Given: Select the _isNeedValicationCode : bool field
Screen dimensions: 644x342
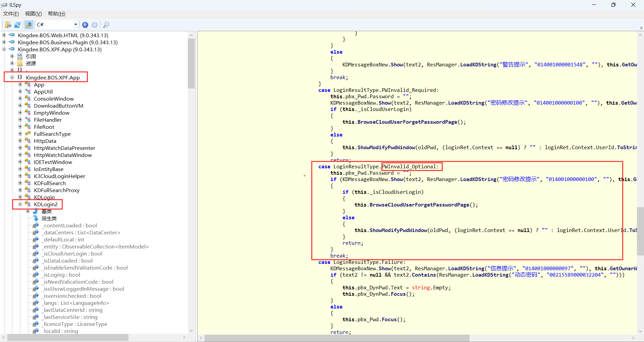Looking at the screenshot, I should (x=77, y=282).
